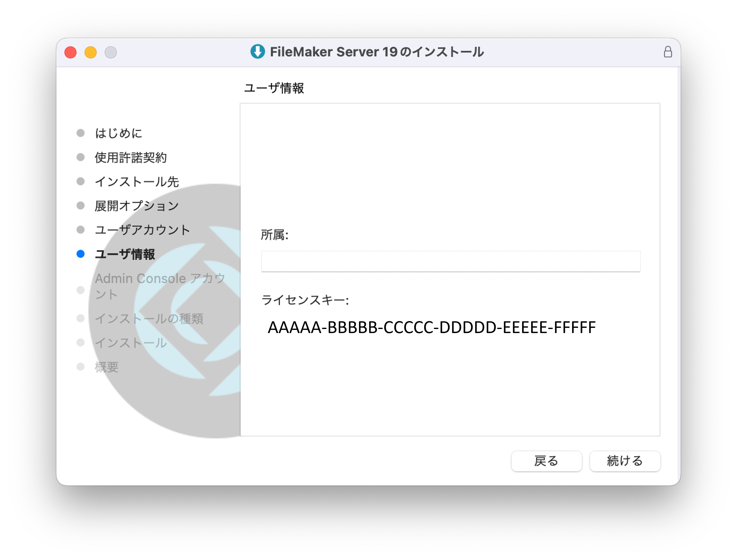Viewport: 737px width, 560px height.
Task: Click the 所属: label
Action: point(275,235)
